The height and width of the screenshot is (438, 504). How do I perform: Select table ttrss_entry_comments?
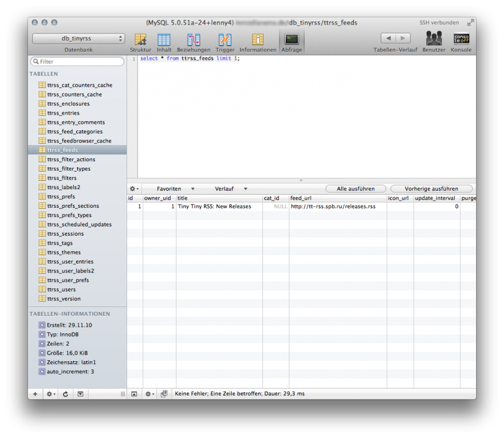77,122
